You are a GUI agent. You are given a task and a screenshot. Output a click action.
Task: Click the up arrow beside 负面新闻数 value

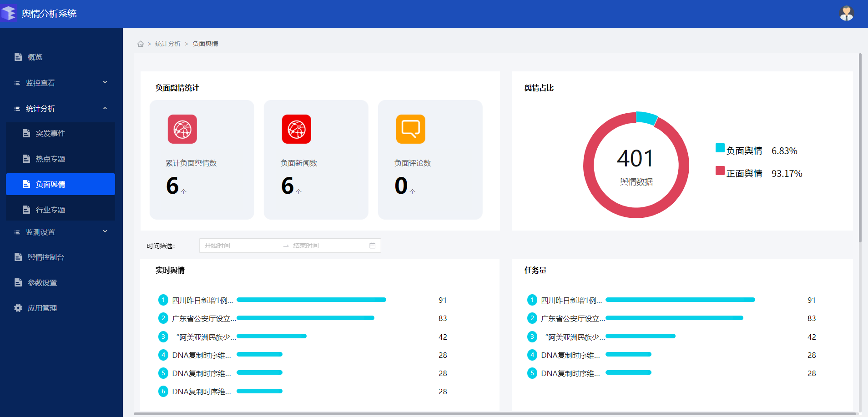click(x=299, y=191)
